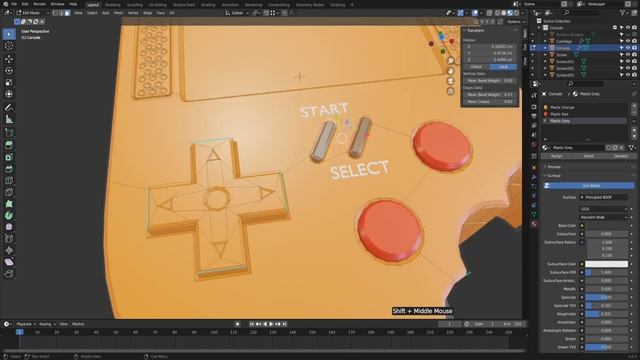Select the Spin tool
640x360 pixels.
click(9, 215)
